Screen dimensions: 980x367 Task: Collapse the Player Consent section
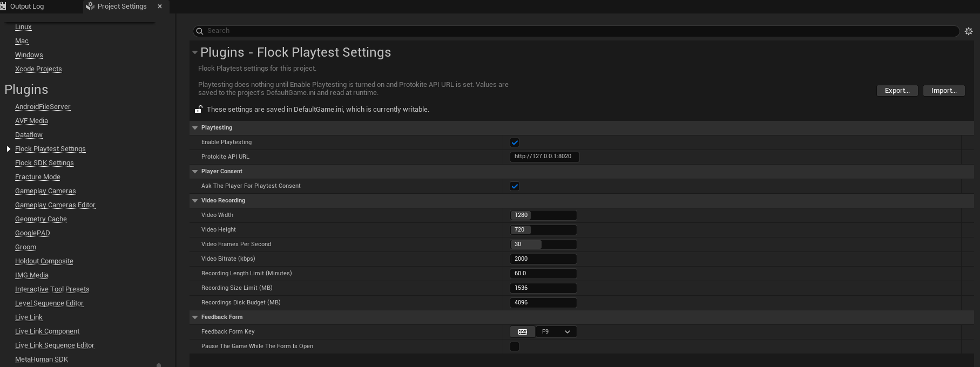[195, 172]
